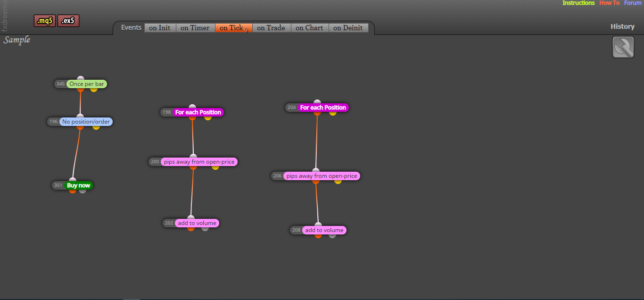Click gray output connector of block 208
Image resolution: width=644 pixels, height=300 pixels.
(x=332, y=235)
